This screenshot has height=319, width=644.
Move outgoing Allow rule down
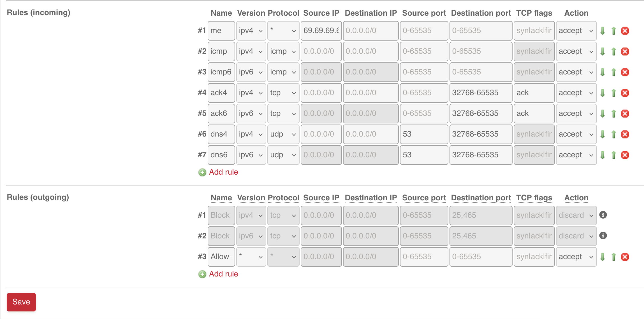pos(603,257)
